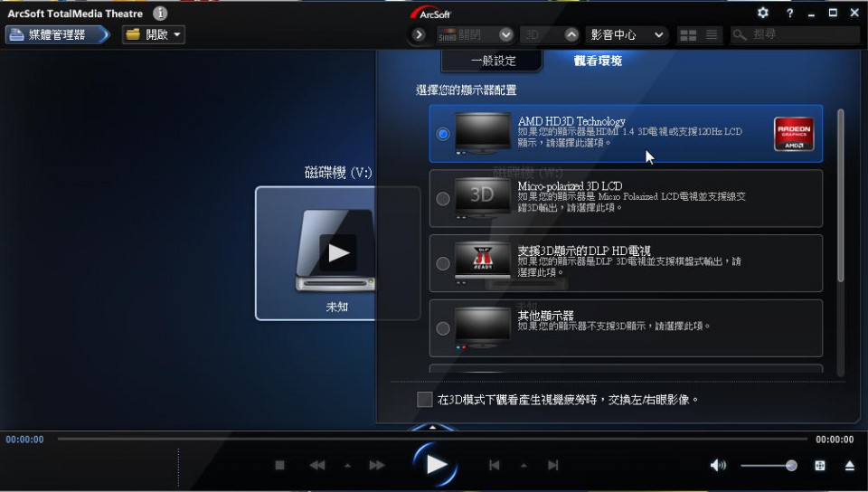Select the 其他顯示器 radio button

pyautogui.click(x=443, y=328)
